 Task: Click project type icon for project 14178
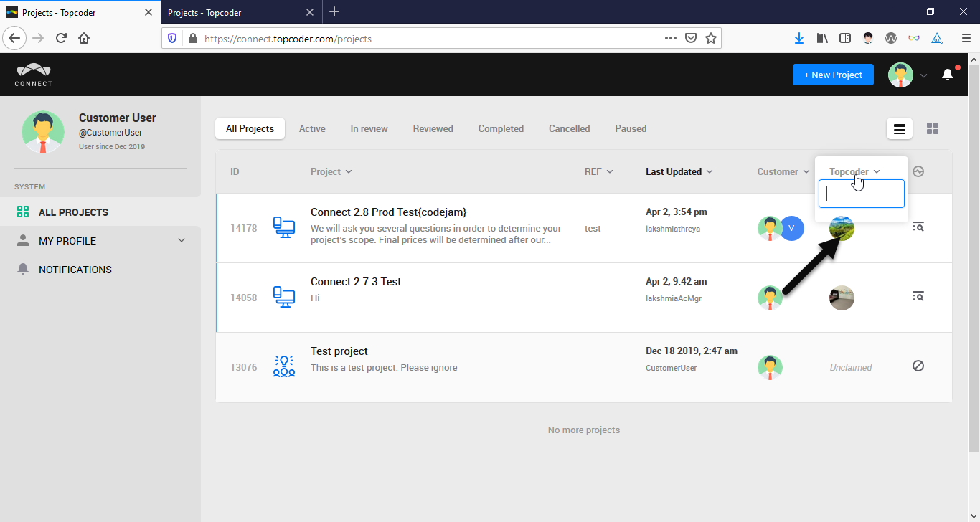[x=284, y=228]
